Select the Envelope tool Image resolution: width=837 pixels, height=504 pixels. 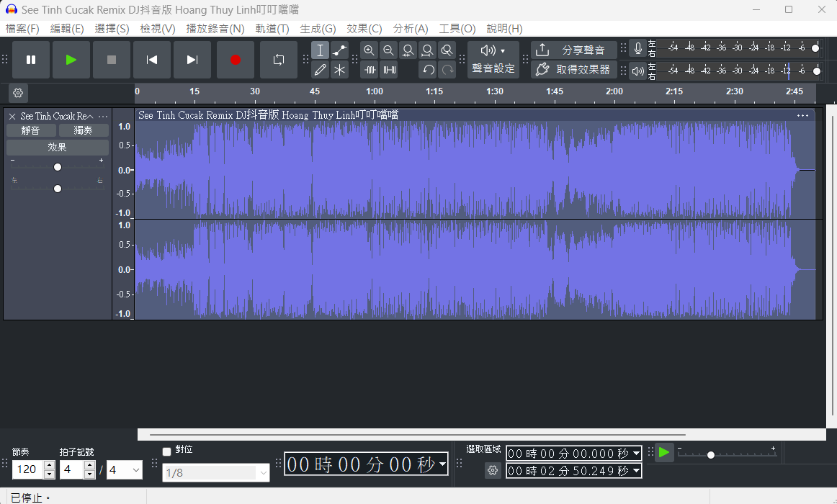point(339,50)
